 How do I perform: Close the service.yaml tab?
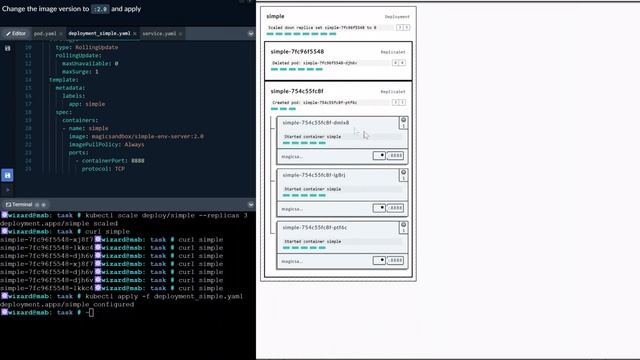(x=180, y=33)
